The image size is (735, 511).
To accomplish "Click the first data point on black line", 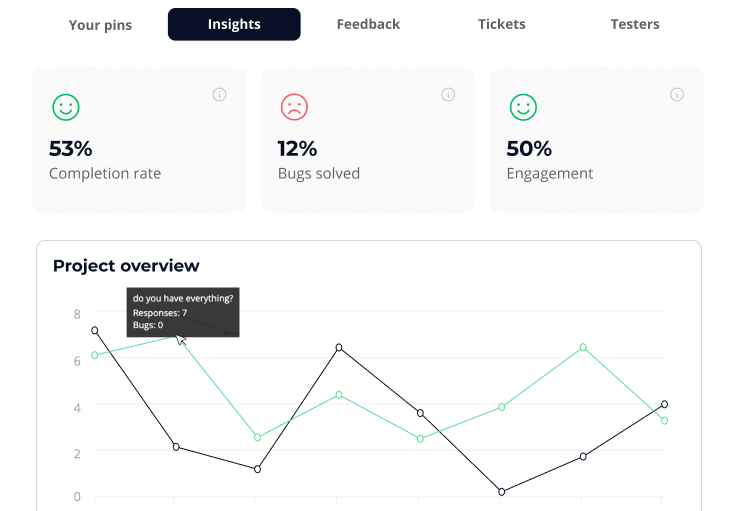I will (x=95, y=330).
